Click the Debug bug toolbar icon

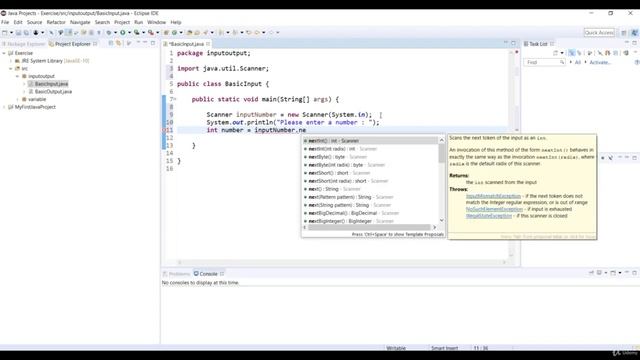click(x=109, y=33)
